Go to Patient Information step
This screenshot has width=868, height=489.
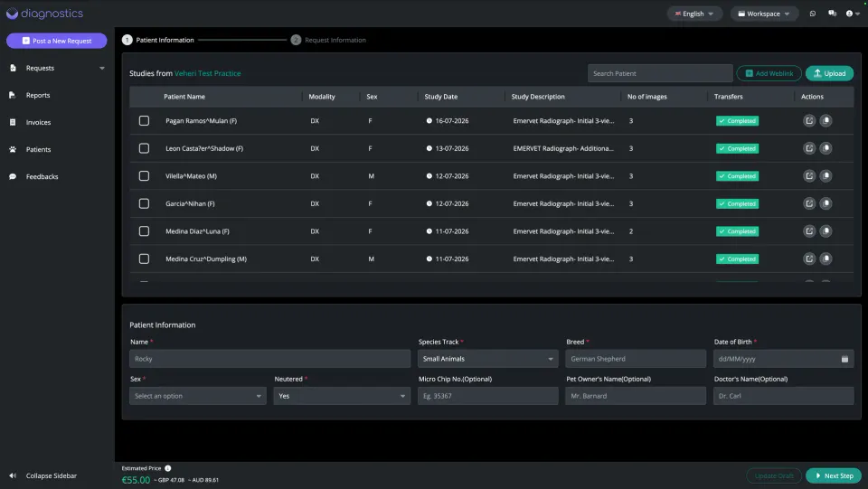[x=157, y=40]
